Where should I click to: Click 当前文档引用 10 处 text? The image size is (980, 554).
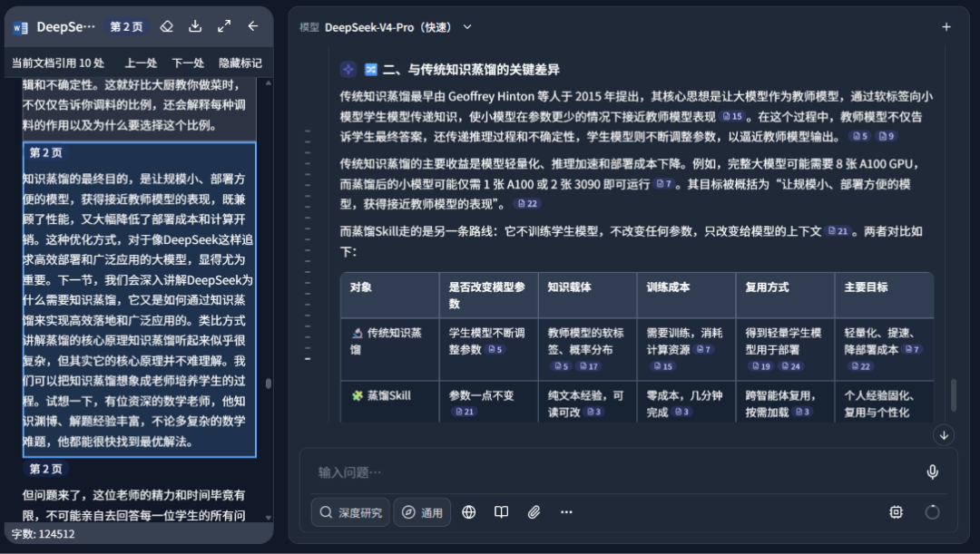click(57, 63)
